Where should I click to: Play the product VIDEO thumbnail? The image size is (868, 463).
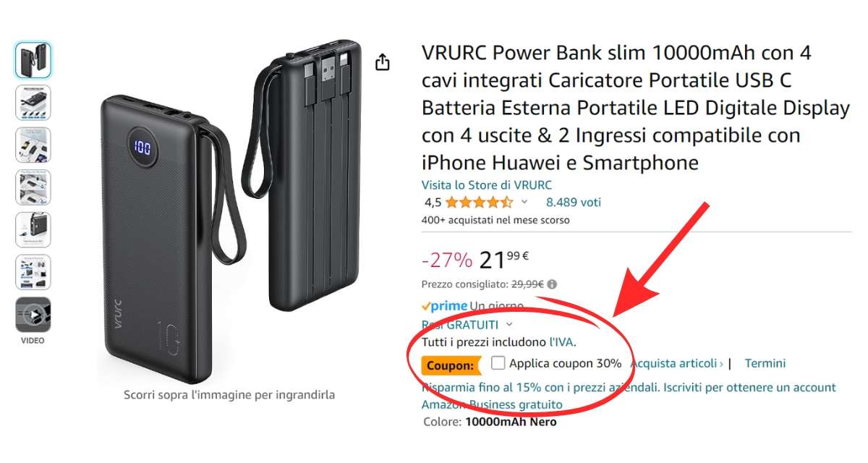pos(33,315)
